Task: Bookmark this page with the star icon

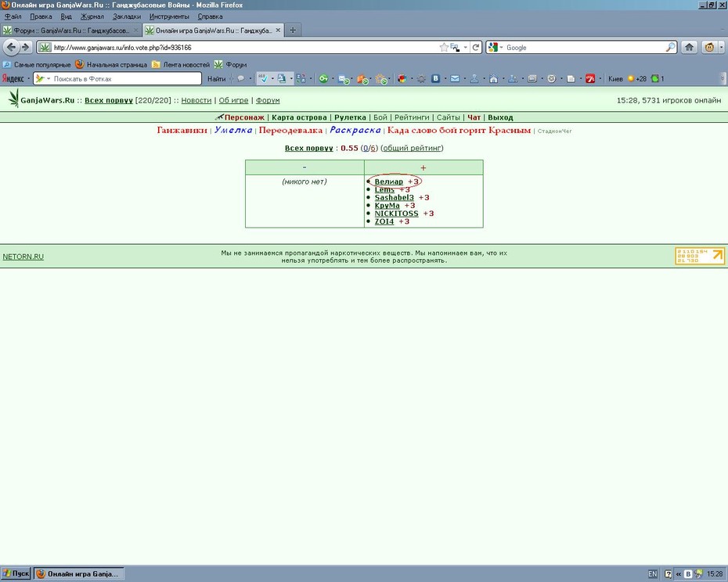Action: (444, 48)
